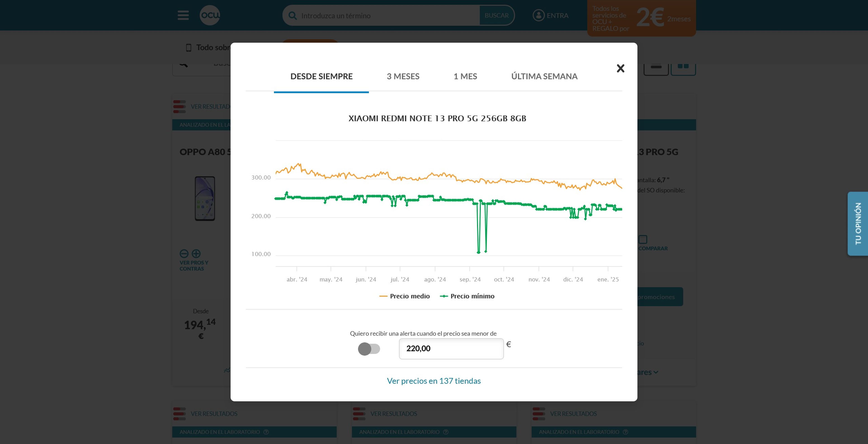Click the BUSCAR button
The width and height of the screenshot is (868, 444).
(497, 16)
